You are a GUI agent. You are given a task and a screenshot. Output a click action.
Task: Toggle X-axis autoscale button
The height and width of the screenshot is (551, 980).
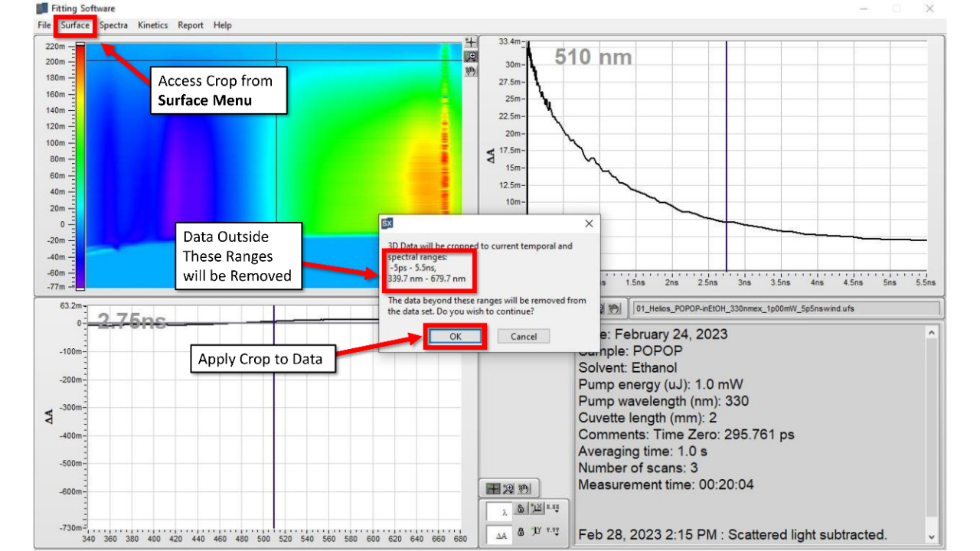tap(537, 508)
